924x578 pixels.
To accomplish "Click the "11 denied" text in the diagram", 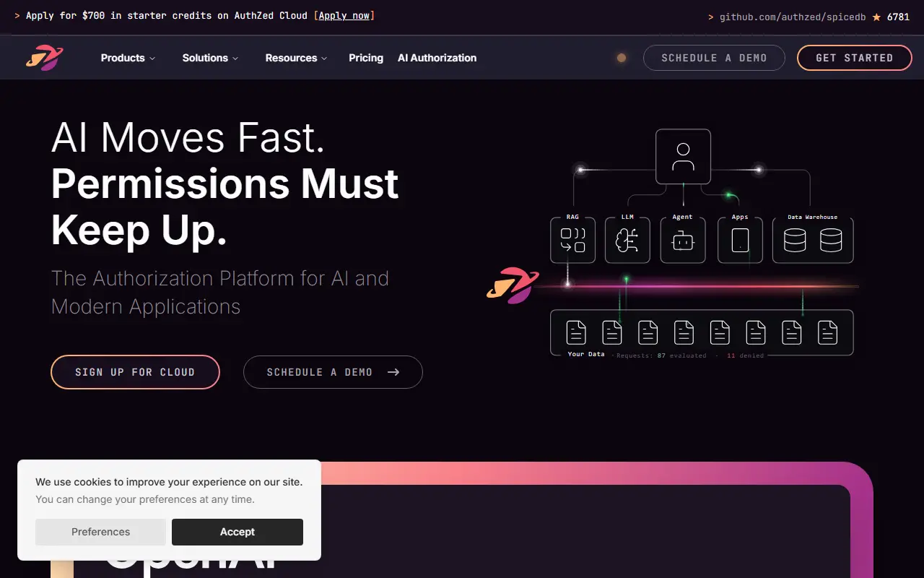I will [745, 355].
